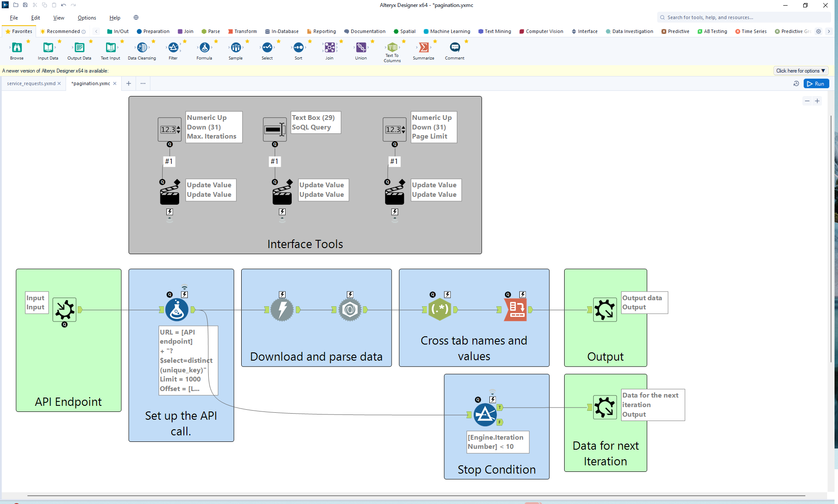Image resolution: width=838 pixels, height=504 pixels.
Task: Expand the hidden tool categories arrow
Action: pos(829,31)
